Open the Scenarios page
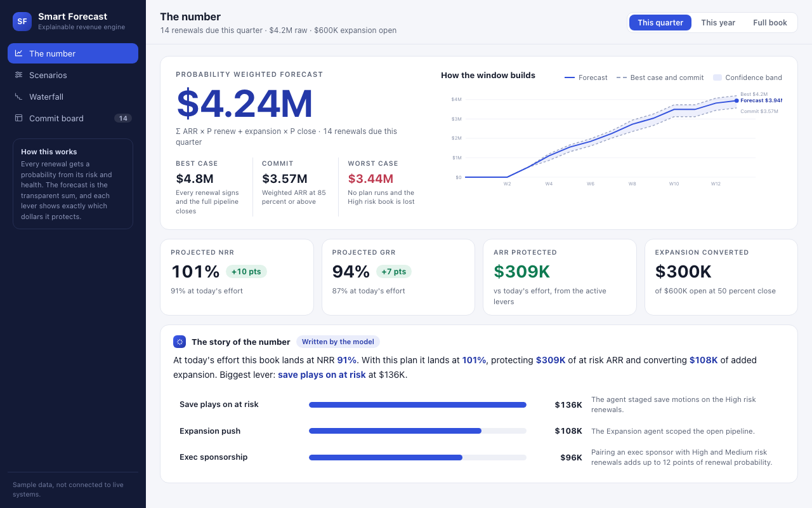812x508 pixels. coord(73,75)
